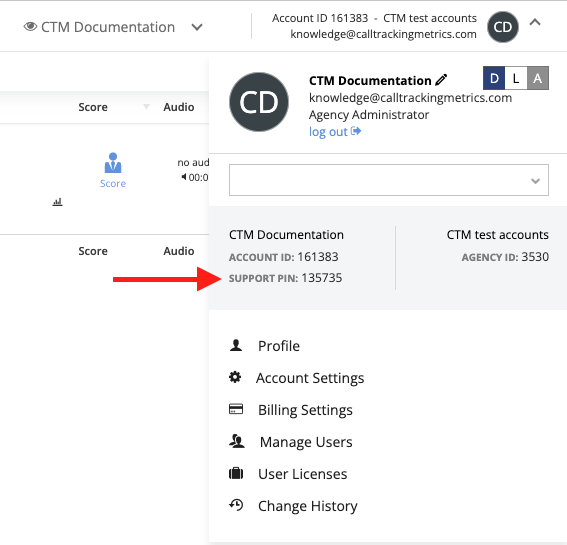Select the D theme swatch
The height and width of the screenshot is (545, 567).
[494, 78]
